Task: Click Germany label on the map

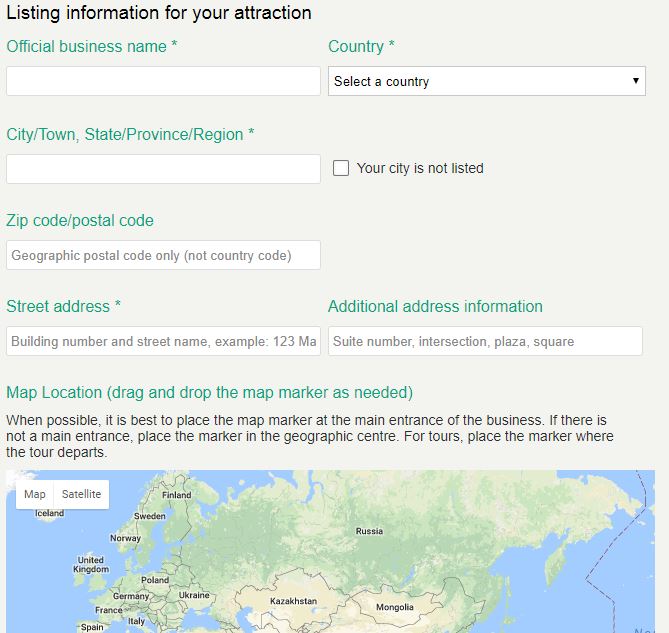Action: (130, 596)
